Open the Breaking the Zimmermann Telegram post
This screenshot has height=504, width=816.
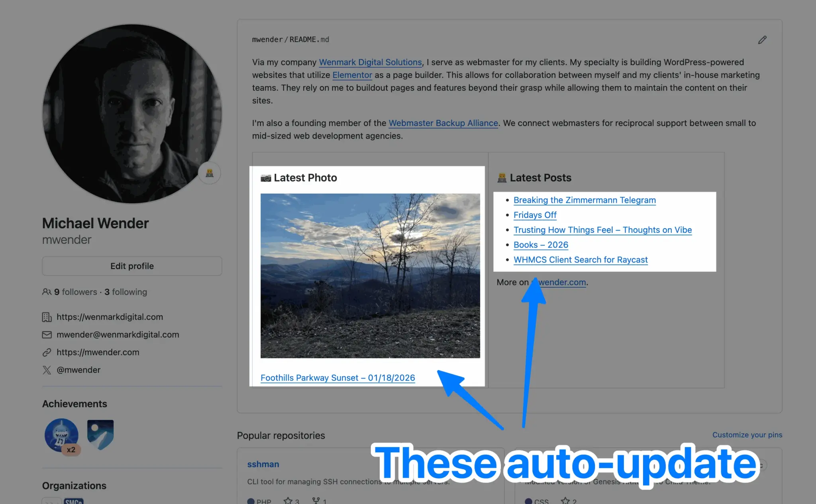tap(585, 200)
